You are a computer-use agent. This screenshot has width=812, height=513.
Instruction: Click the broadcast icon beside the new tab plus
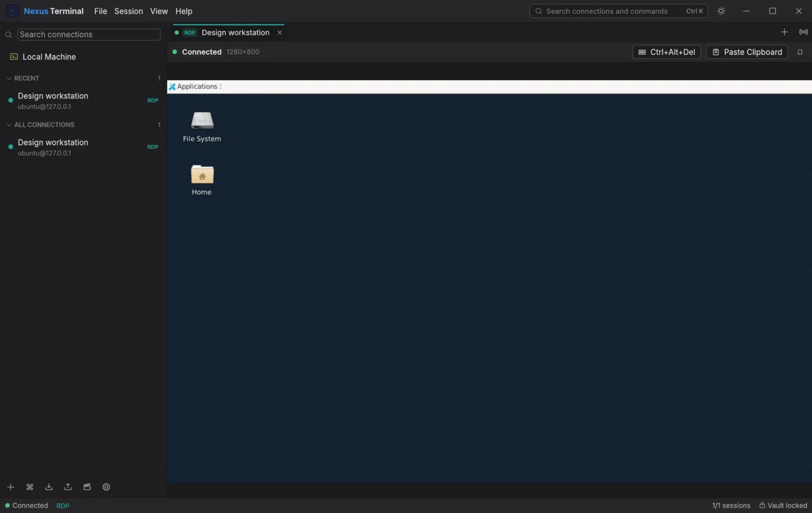point(803,32)
